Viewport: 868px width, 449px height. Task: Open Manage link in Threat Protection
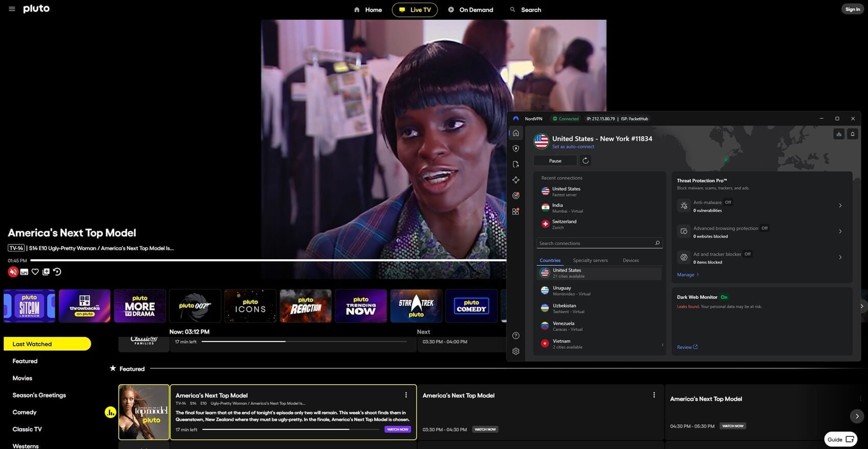tap(688, 275)
